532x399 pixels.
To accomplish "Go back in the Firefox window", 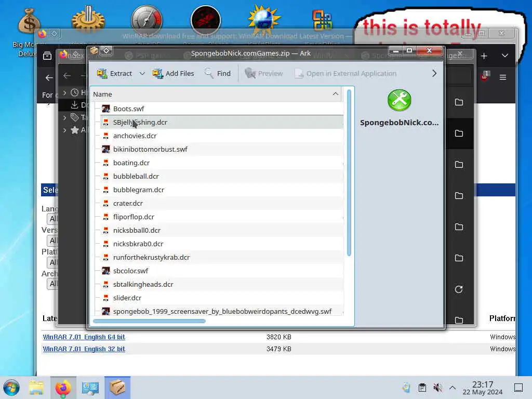I will pyautogui.click(x=49, y=78).
